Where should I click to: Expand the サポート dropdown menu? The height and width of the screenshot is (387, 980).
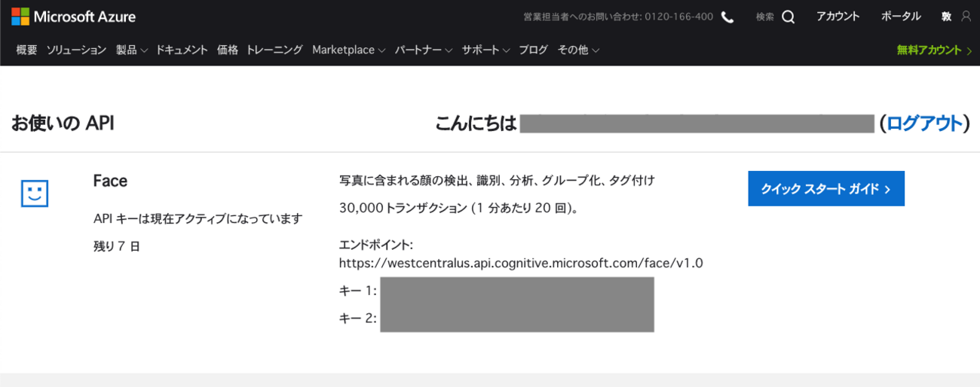(x=485, y=50)
